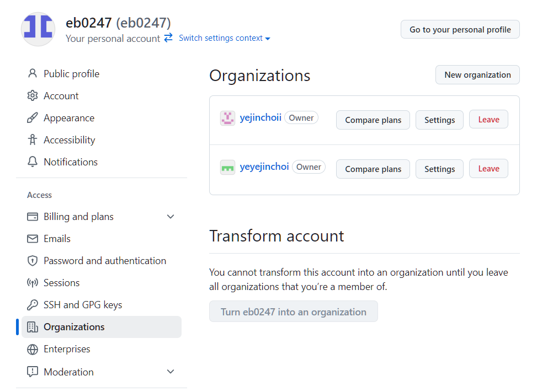537x392 pixels.
Task: Click the yeyejinchoi organization avatar
Action: tap(227, 167)
